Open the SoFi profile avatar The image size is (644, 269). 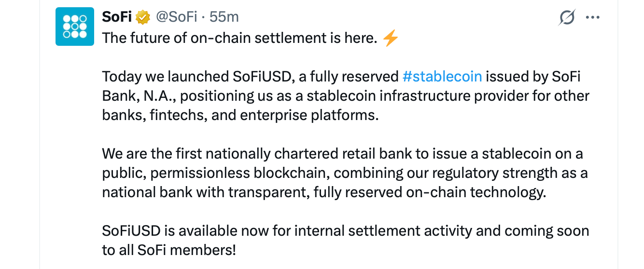[74, 27]
